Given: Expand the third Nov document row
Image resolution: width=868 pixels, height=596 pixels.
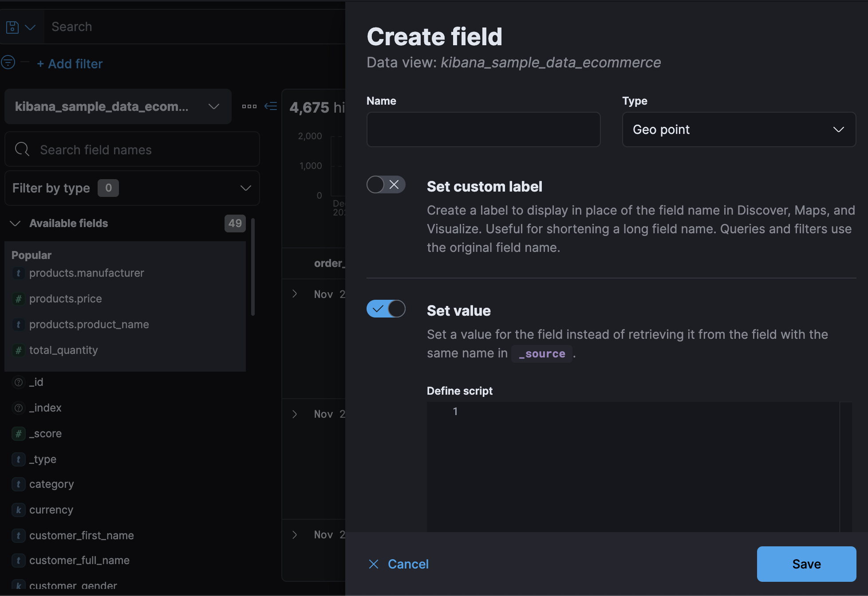Looking at the screenshot, I should (295, 534).
